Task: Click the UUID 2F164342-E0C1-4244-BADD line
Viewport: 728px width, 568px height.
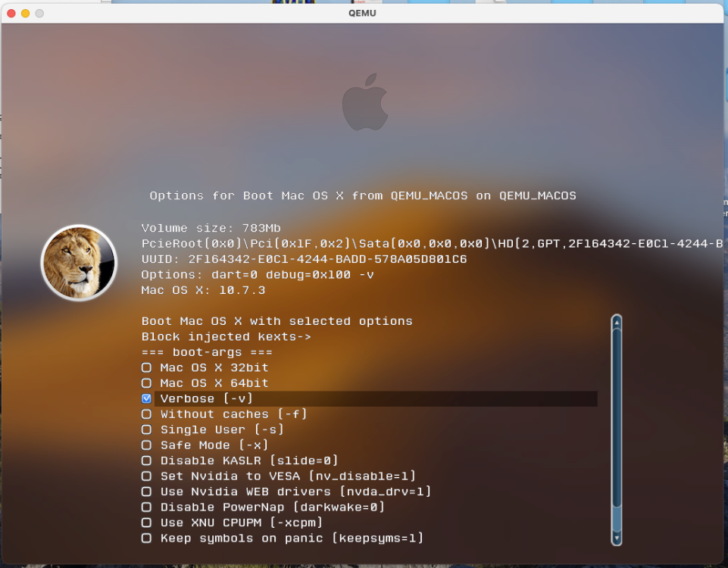Action: (x=304, y=260)
